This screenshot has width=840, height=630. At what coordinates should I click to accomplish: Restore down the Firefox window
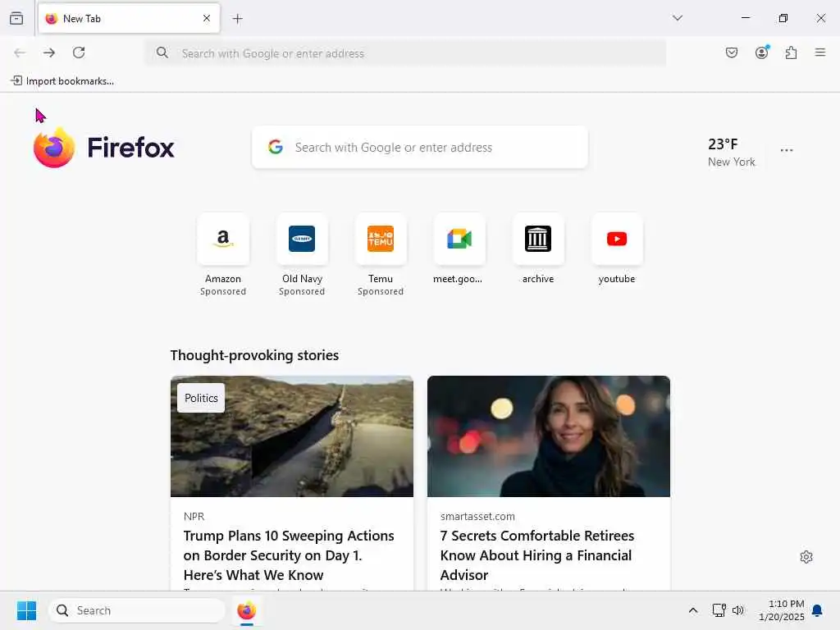(x=783, y=18)
